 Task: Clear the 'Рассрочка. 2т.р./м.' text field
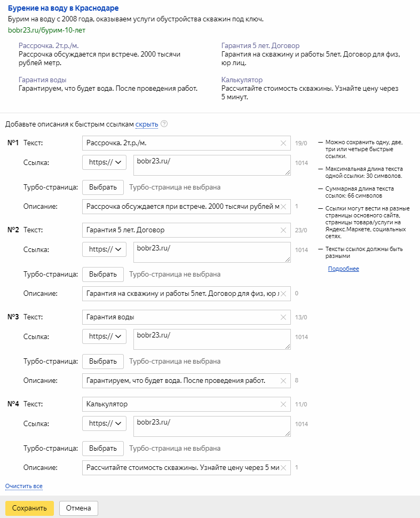tap(283, 143)
